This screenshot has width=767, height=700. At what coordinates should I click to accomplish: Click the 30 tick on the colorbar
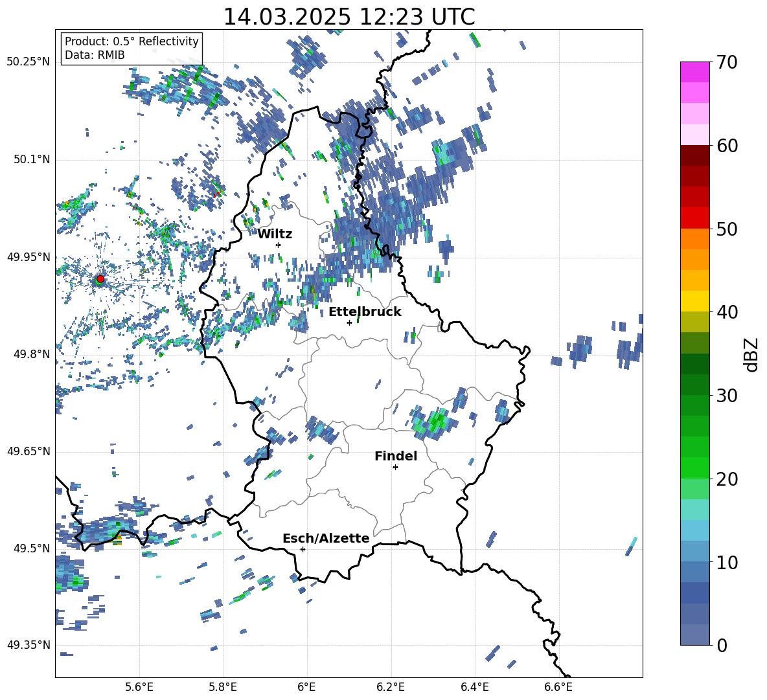(x=726, y=396)
